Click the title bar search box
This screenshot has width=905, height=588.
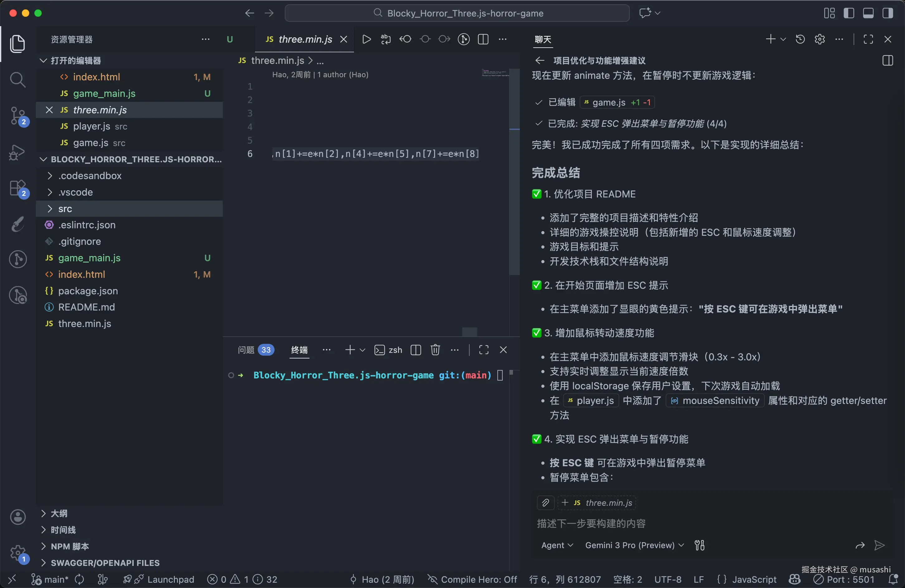coord(457,13)
